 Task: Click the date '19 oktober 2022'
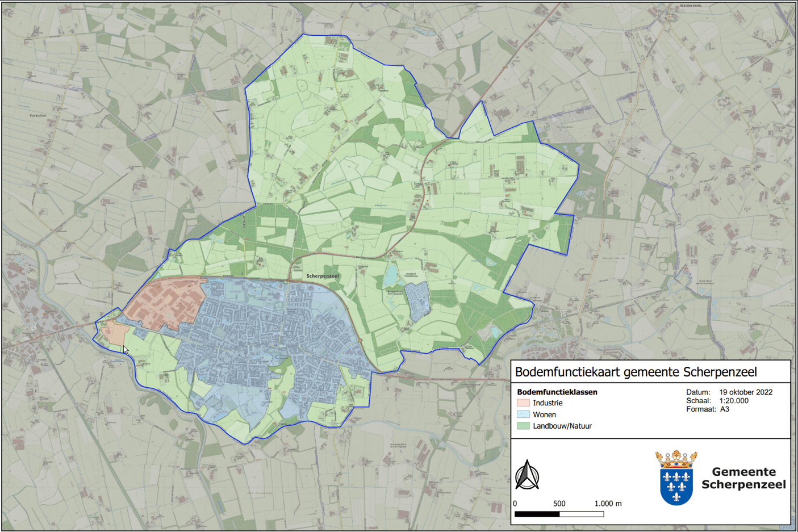pyautogui.click(x=746, y=392)
